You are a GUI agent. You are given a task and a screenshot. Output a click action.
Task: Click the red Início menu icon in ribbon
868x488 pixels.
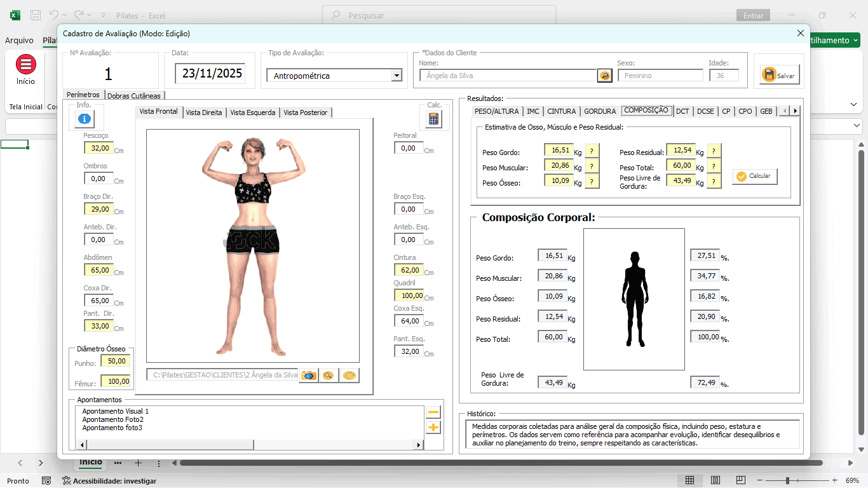(x=26, y=64)
